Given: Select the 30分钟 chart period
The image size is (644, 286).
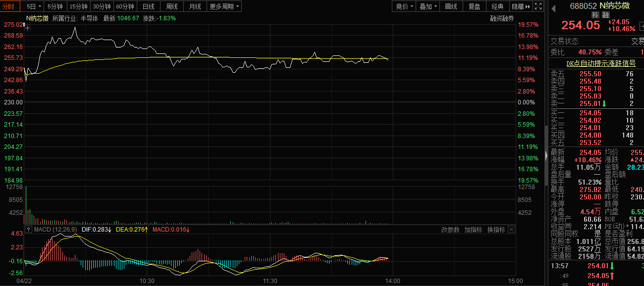Looking at the screenshot, I should pyautogui.click(x=102, y=6).
